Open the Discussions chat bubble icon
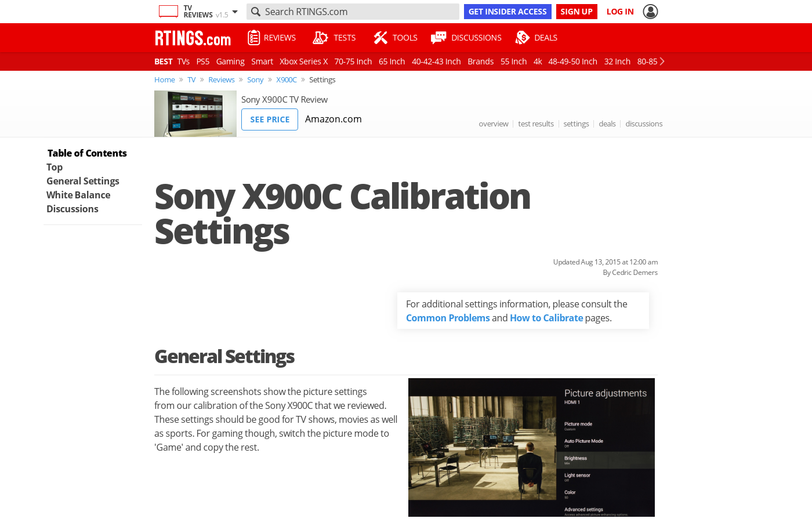The image size is (812, 522). tap(438, 38)
